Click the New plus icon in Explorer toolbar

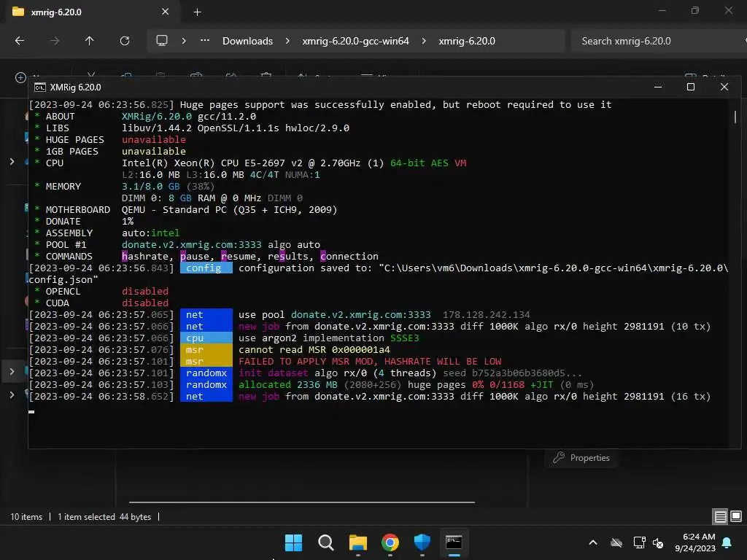click(x=20, y=77)
